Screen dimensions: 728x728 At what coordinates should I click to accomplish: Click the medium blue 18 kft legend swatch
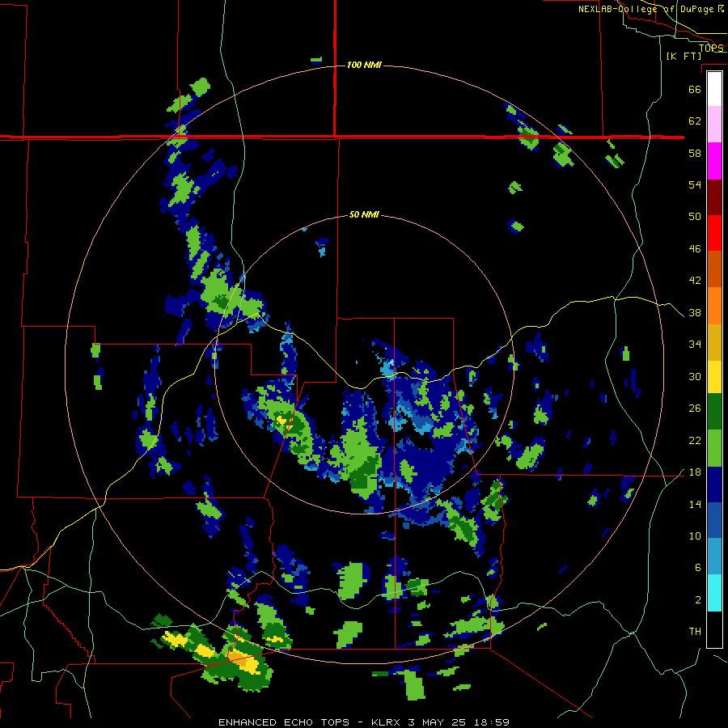point(714,520)
